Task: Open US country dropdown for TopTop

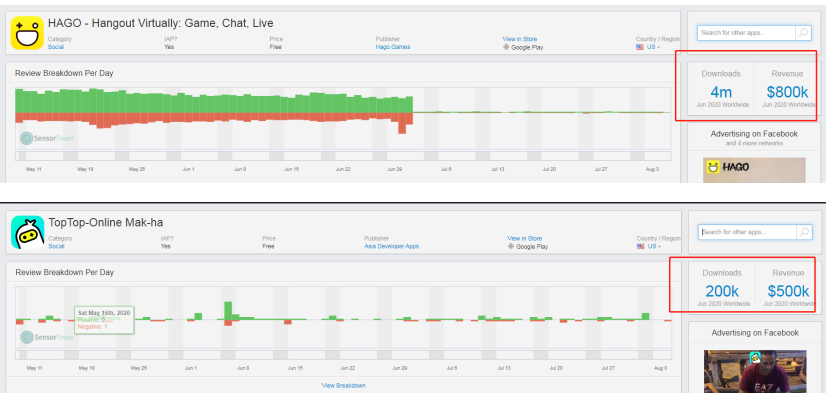Action: (654, 246)
